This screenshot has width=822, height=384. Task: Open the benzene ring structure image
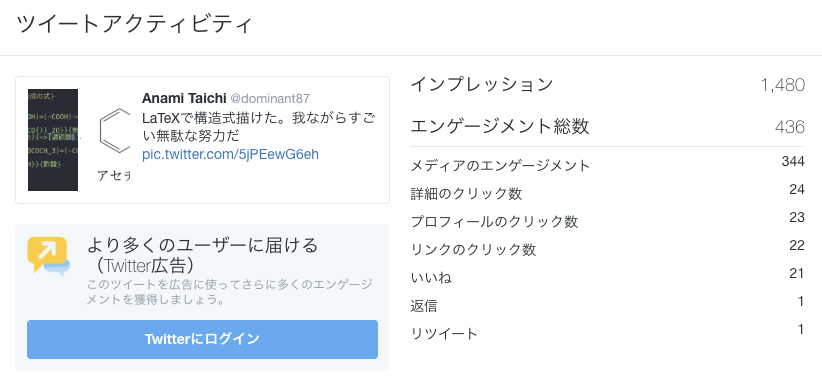coord(114,140)
